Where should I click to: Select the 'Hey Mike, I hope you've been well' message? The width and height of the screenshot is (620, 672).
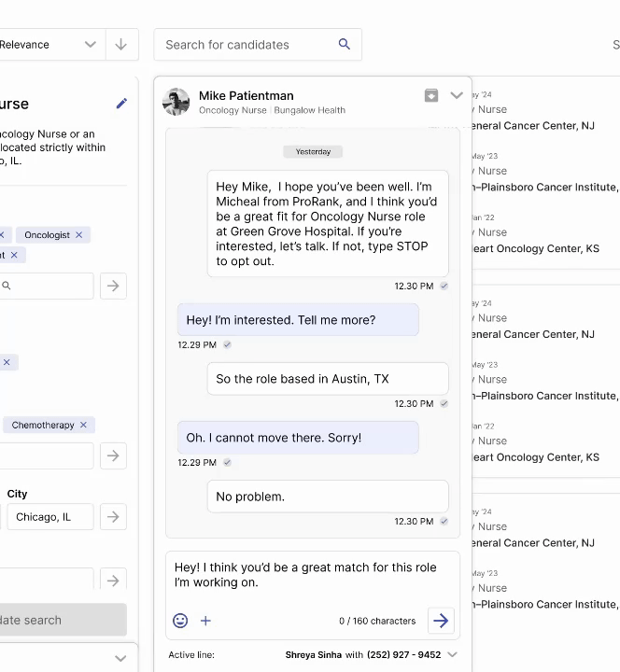click(328, 224)
